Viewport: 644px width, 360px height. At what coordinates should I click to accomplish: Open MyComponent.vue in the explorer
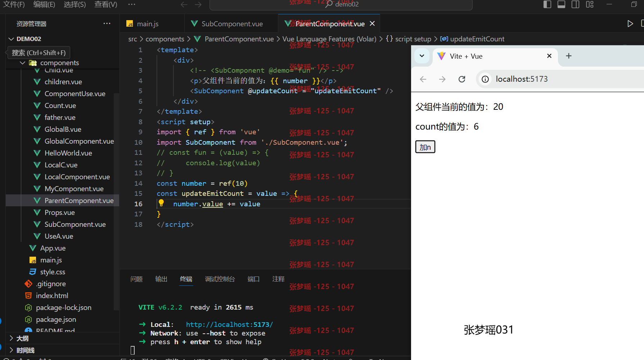tap(74, 189)
